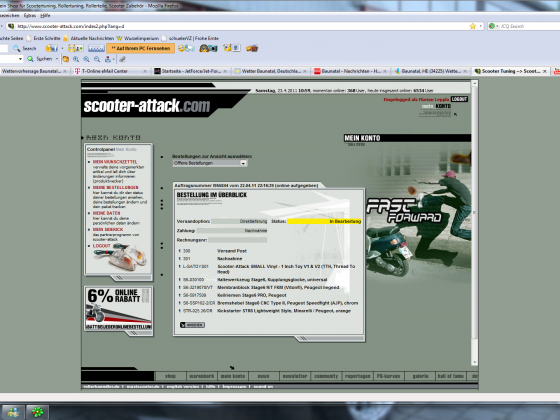560x420 pixels.
Task: Click the green Suchen search button
Action: [40, 59]
